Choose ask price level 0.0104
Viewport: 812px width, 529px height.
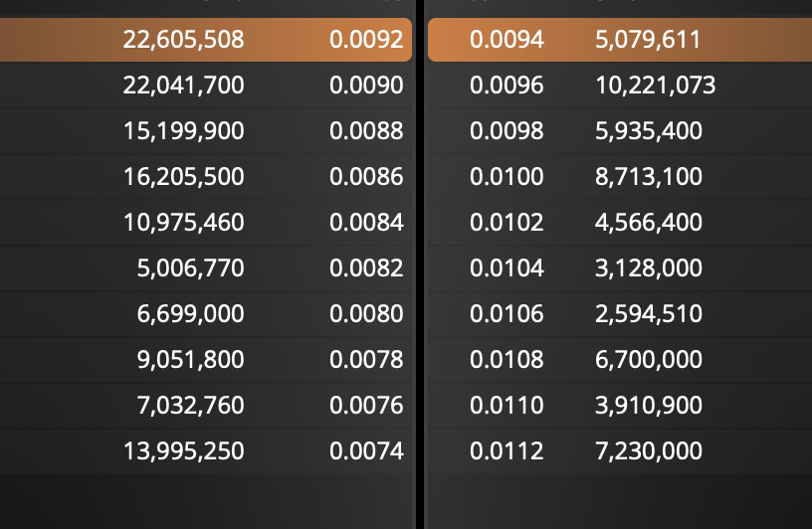507,268
